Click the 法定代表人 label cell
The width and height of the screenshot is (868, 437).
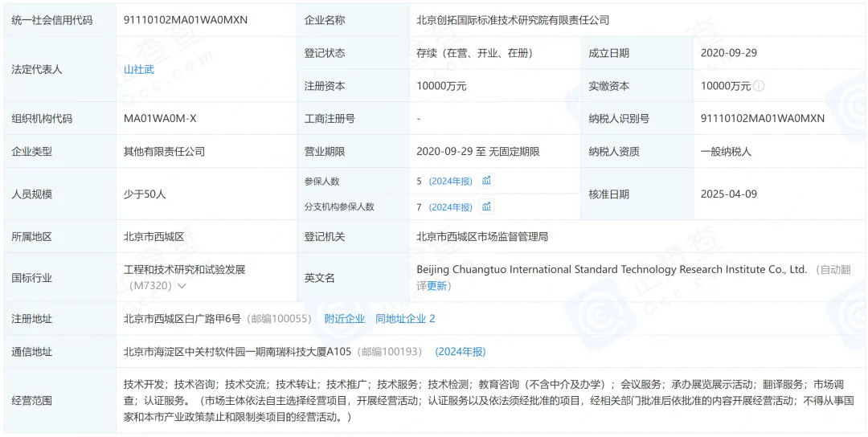tap(59, 70)
